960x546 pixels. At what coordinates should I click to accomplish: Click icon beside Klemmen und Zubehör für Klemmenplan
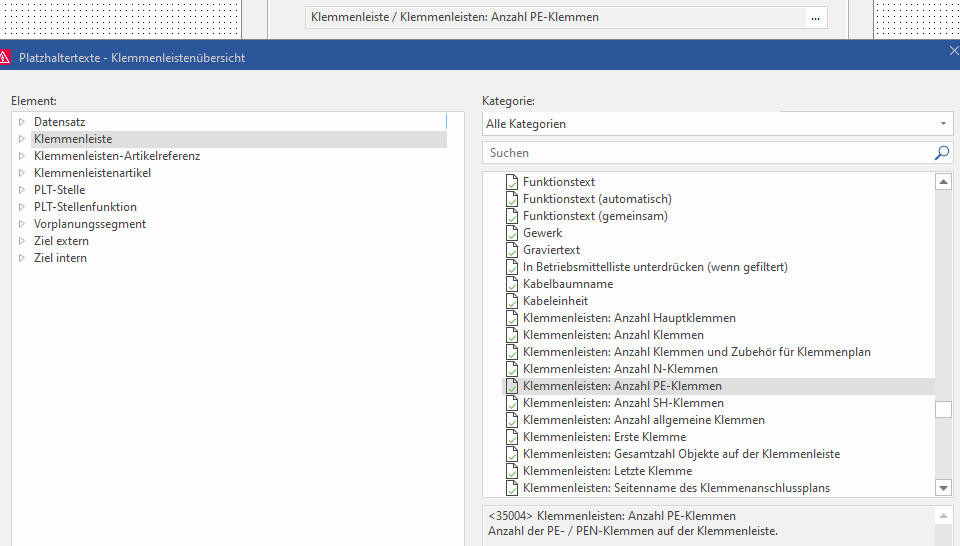click(512, 352)
